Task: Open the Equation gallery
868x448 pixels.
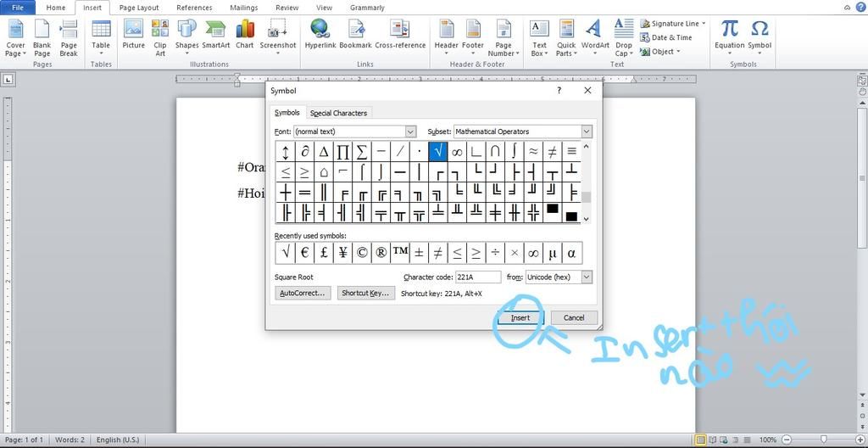Action: 730,37
